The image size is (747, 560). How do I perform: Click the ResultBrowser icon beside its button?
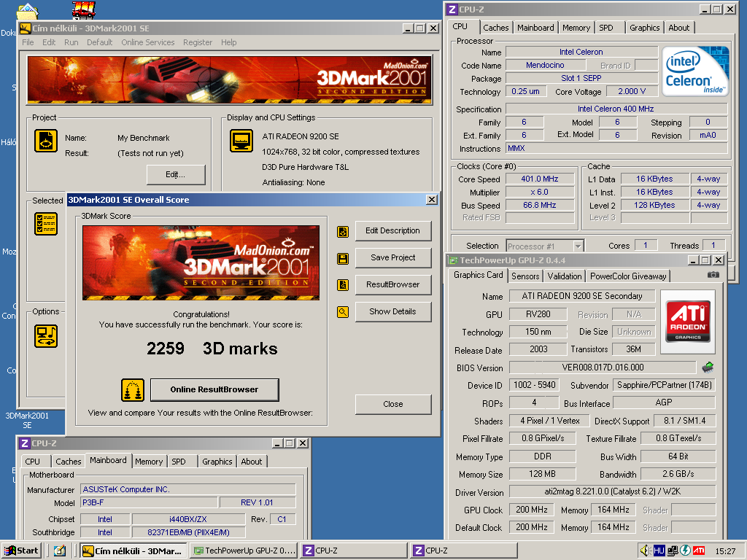pos(343,285)
